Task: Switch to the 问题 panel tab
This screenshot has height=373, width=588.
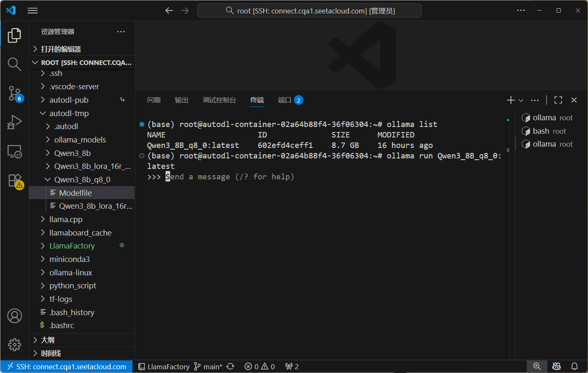Action: click(154, 100)
